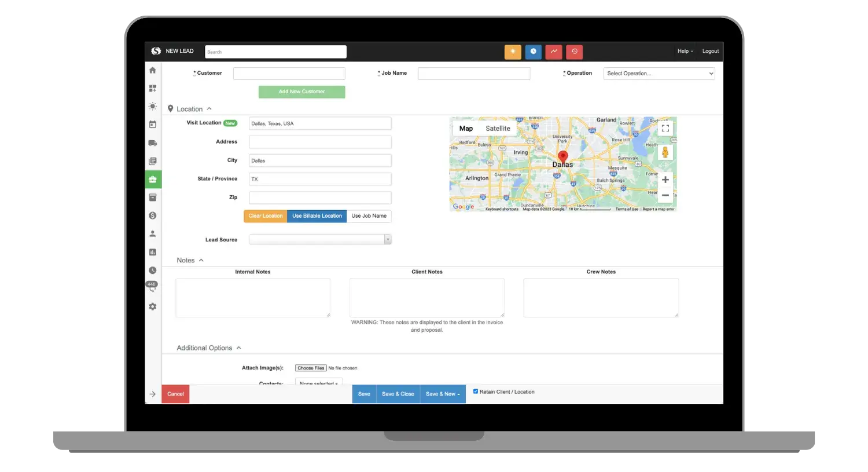Click the red trending chart toolbar icon
The width and height of the screenshot is (868, 472).
tap(553, 52)
